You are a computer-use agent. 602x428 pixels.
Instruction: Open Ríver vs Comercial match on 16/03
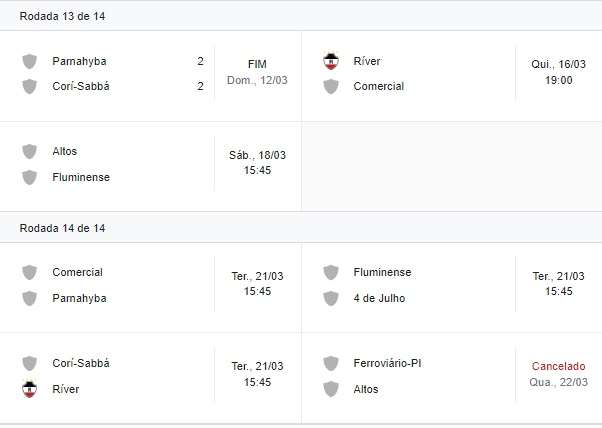click(452, 76)
